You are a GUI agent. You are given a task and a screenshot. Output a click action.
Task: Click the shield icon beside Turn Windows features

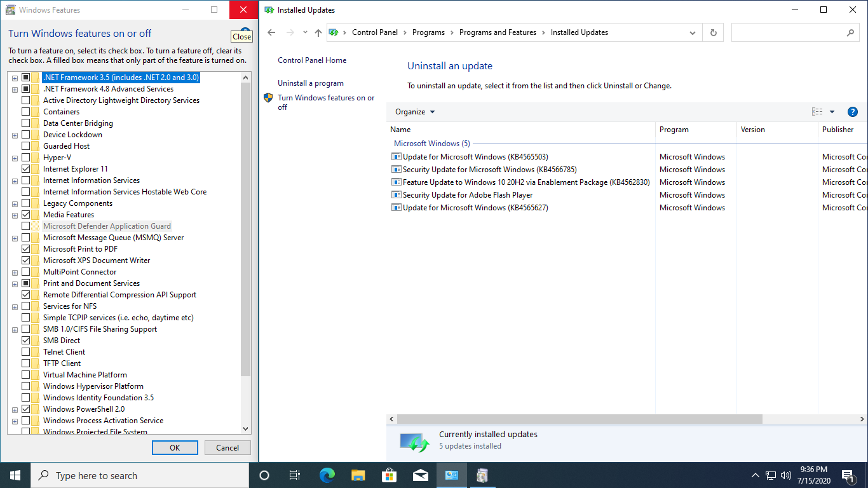(268, 98)
